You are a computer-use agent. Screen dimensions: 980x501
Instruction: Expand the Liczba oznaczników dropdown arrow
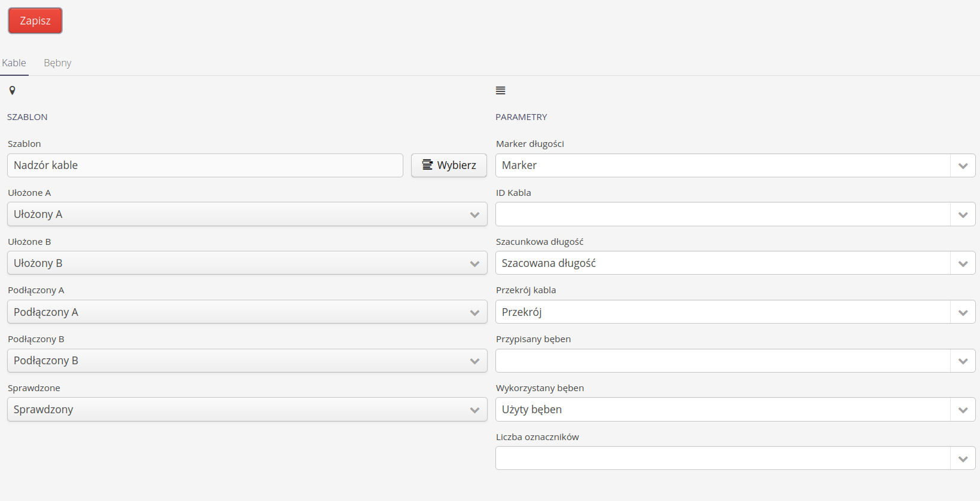click(x=963, y=459)
